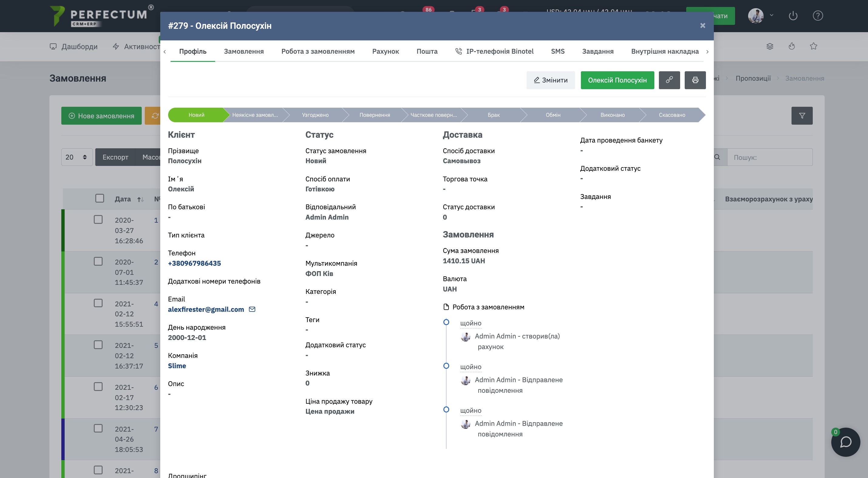Image resolution: width=868 pixels, height=478 pixels.
Task: Click the search magnifier icon
Action: 717,157
